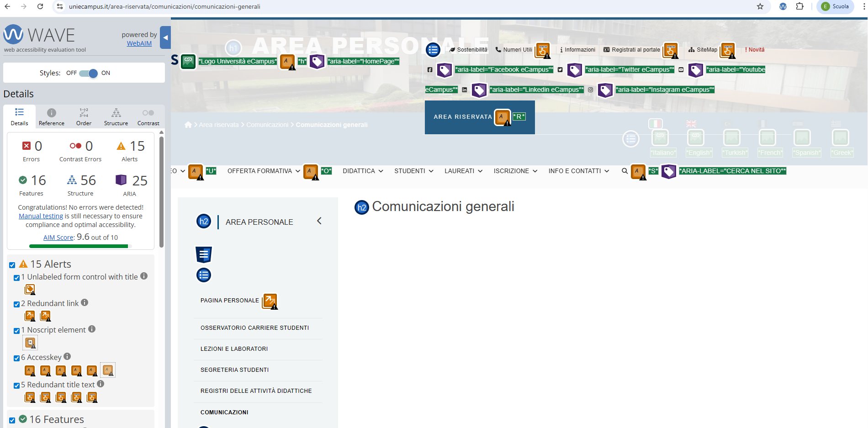This screenshot has height=428, width=868.
Task: Uncheck the 6 Accesskey checkbox
Action: tap(17, 358)
